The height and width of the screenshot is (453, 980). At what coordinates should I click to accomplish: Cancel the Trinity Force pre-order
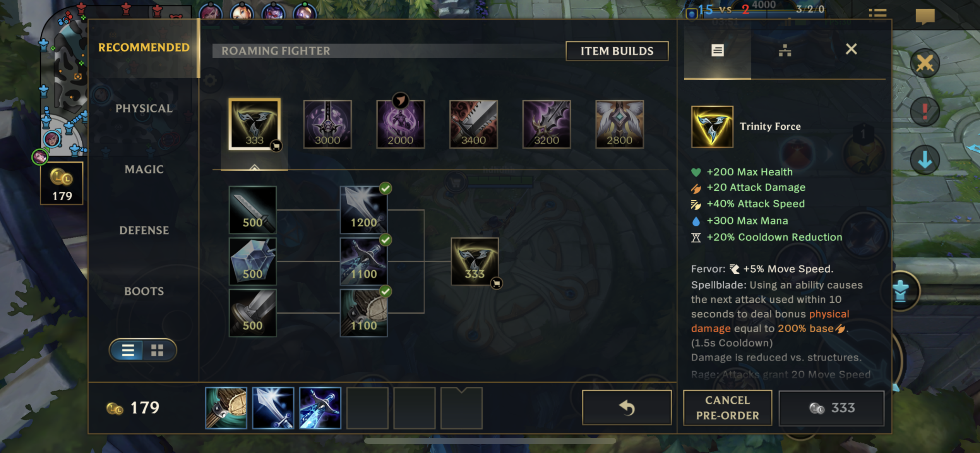[728, 408]
